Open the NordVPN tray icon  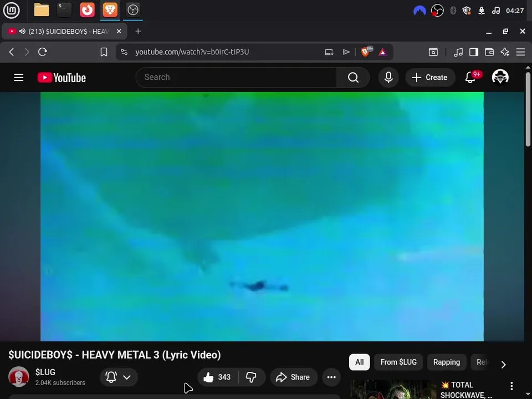pos(420,11)
